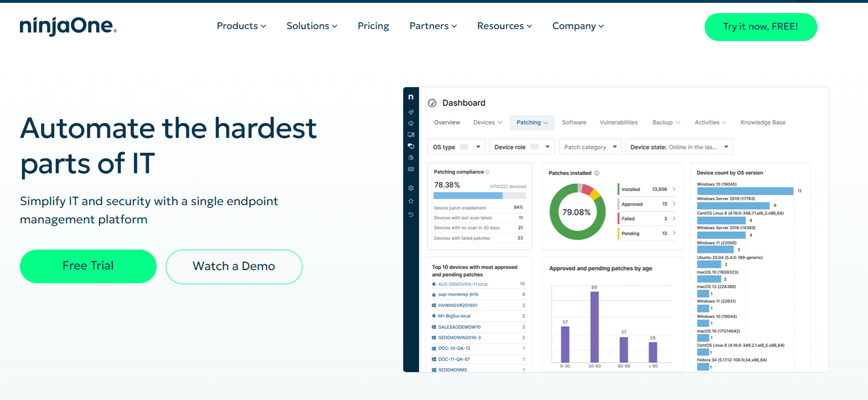Open the AUS-DEMOVEN-11.local device link
Screen dimensions: 868x400
[463, 284]
